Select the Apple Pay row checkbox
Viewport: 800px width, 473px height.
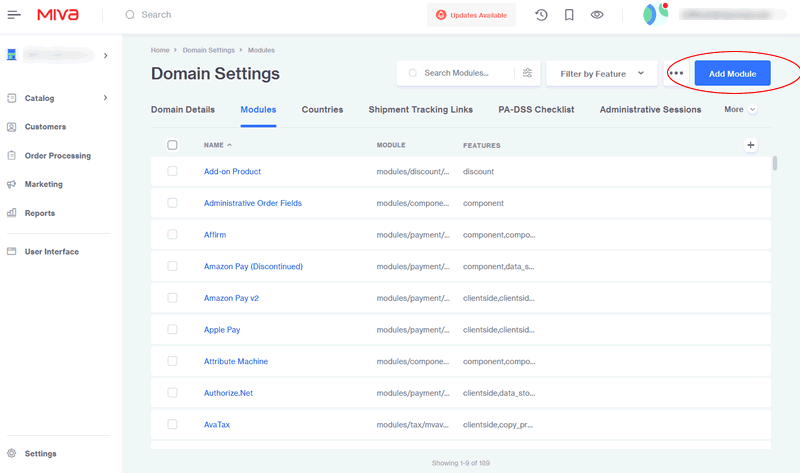coord(172,329)
